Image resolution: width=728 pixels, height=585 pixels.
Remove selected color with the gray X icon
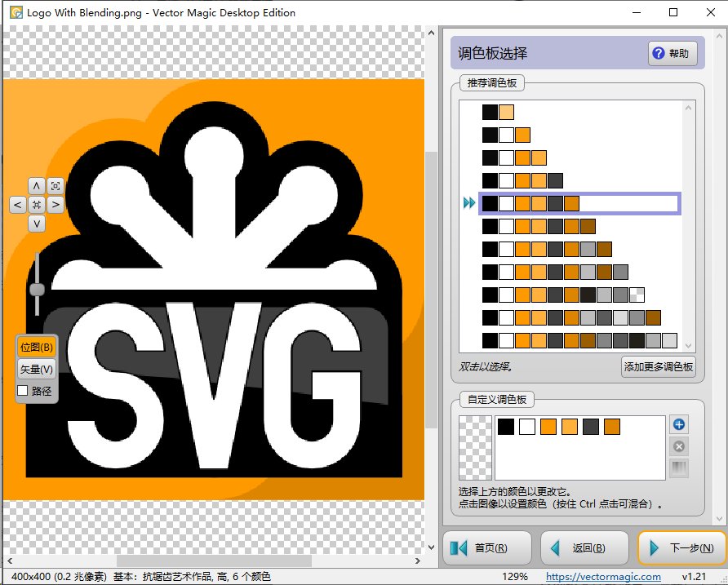pyautogui.click(x=679, y=446)
